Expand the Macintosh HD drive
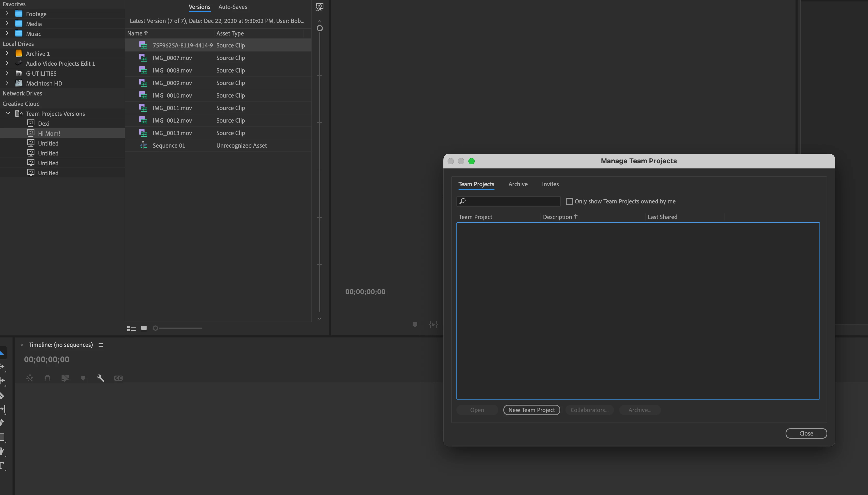The height and width of the screenshot is (495, 868). point(7,83)
